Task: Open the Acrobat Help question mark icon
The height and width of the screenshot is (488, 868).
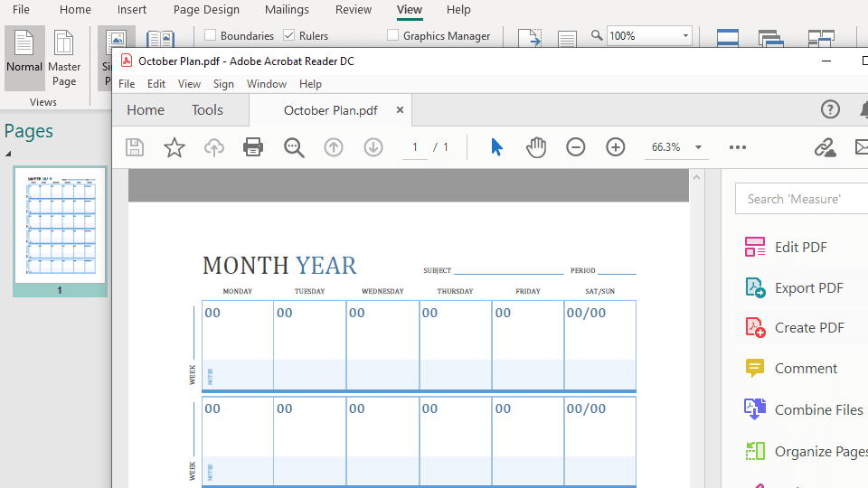Action: pos(830,109)
